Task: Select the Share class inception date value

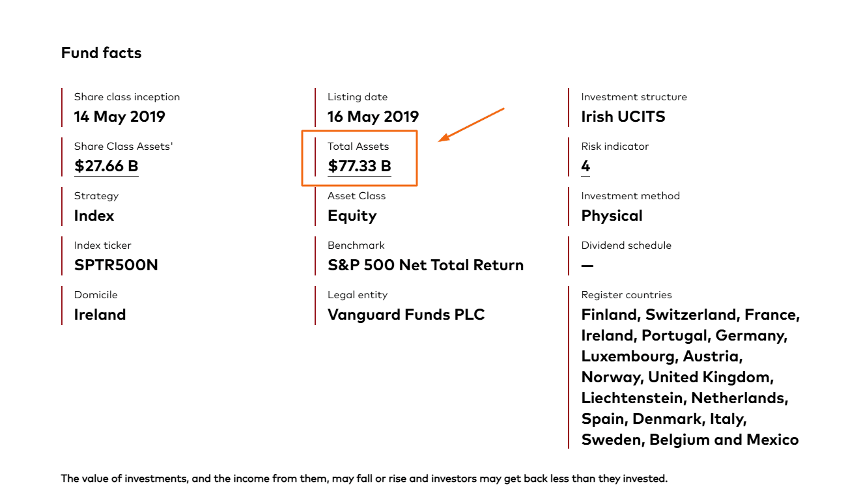Action: pyautogui.click(x=120, y=117)
